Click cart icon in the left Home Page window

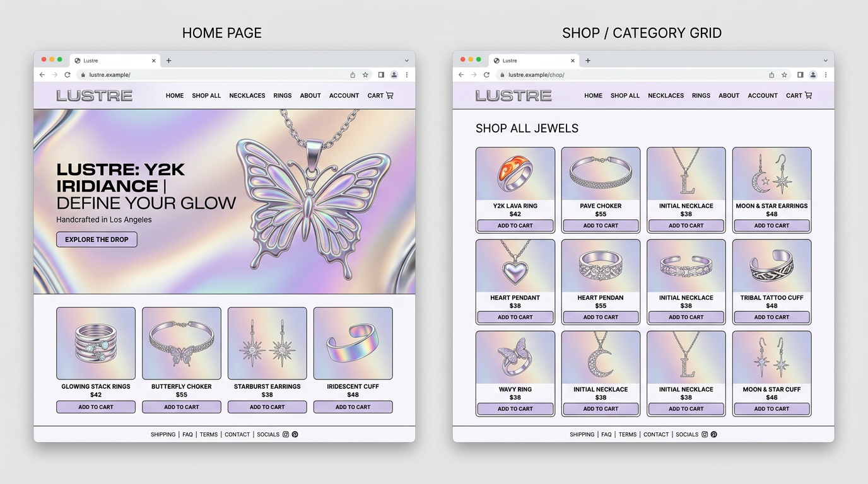[x=390, y=96]
